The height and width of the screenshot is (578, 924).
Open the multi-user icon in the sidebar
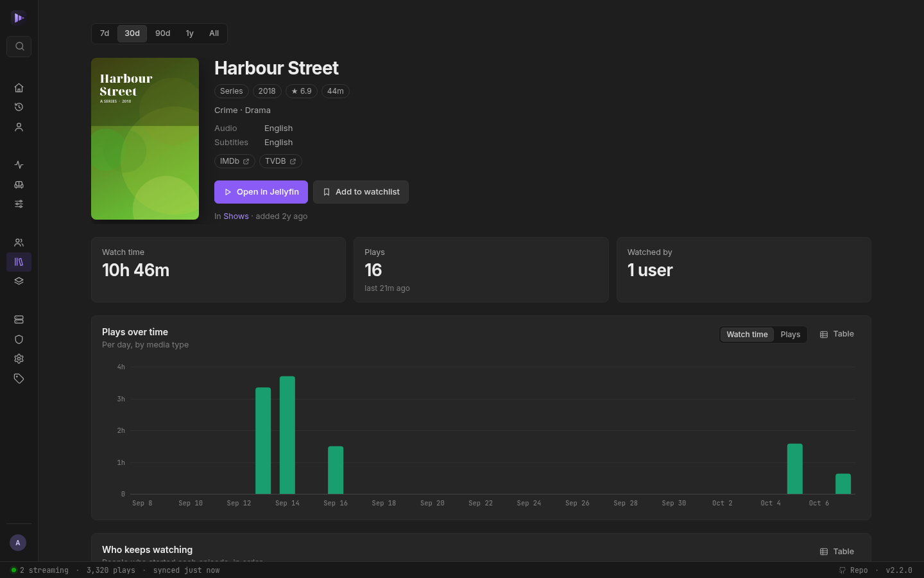19,243
